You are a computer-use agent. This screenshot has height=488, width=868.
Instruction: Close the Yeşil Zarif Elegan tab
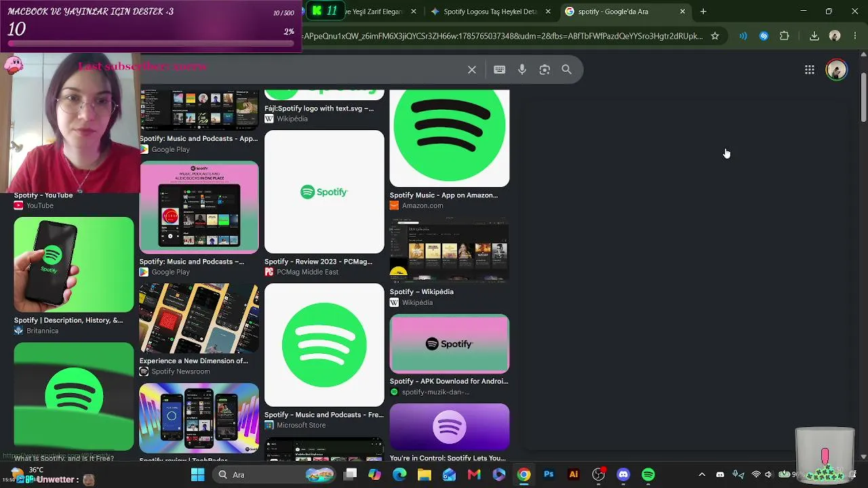tap(413, 12)
